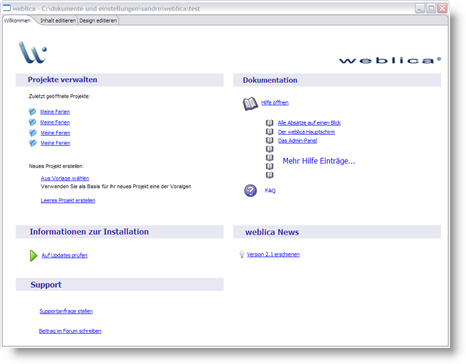The width and height of the screenshot is (466, 364).
Task: Open Alle Absätze auf einen Blick help entry
Action: tap(309, 123)
